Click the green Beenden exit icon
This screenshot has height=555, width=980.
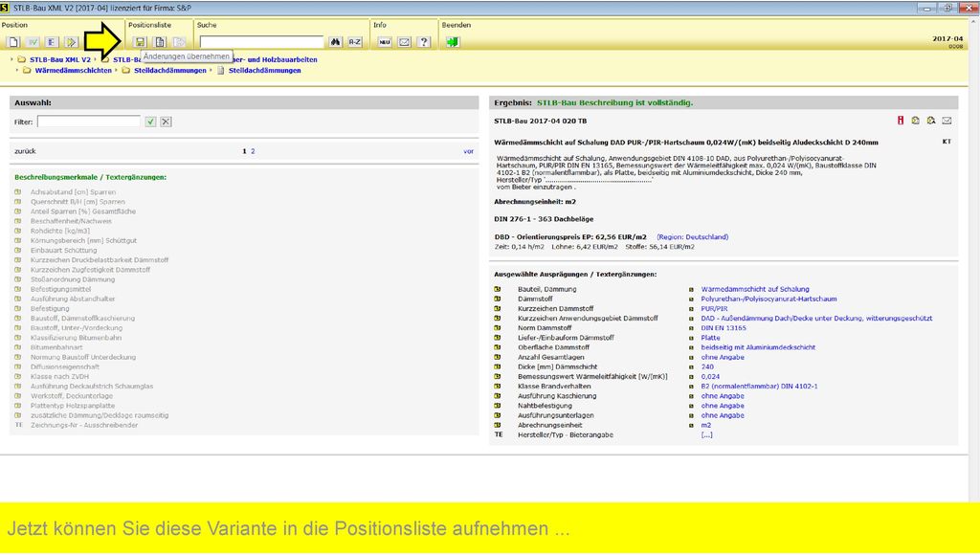453,42
